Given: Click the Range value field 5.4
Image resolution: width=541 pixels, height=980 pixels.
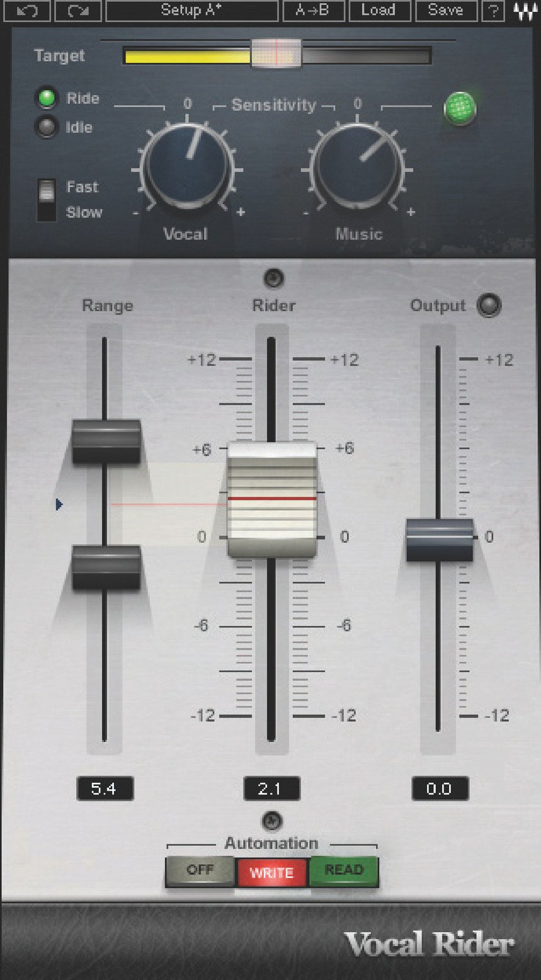Looking at the screenshot, I should [x=105, y=788].
